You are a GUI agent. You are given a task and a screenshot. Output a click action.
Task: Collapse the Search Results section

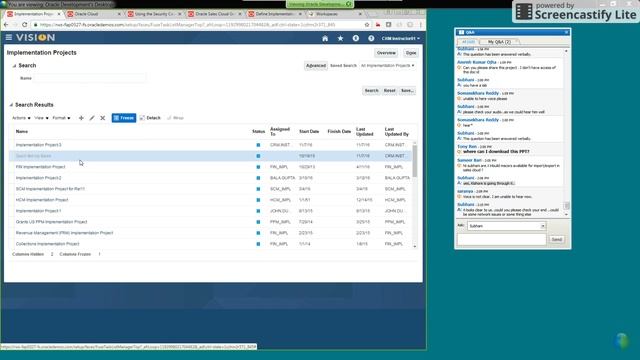click(11, 105)
